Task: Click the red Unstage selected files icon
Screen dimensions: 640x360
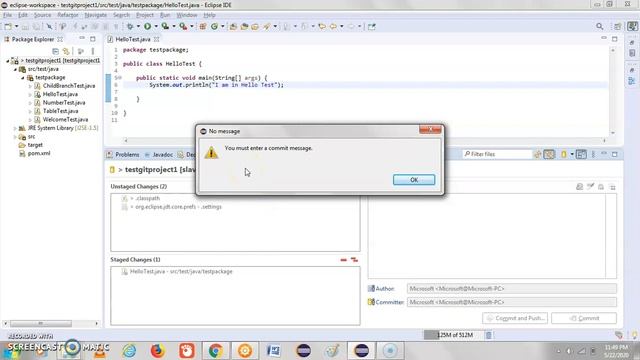Action: coord(343,260)
